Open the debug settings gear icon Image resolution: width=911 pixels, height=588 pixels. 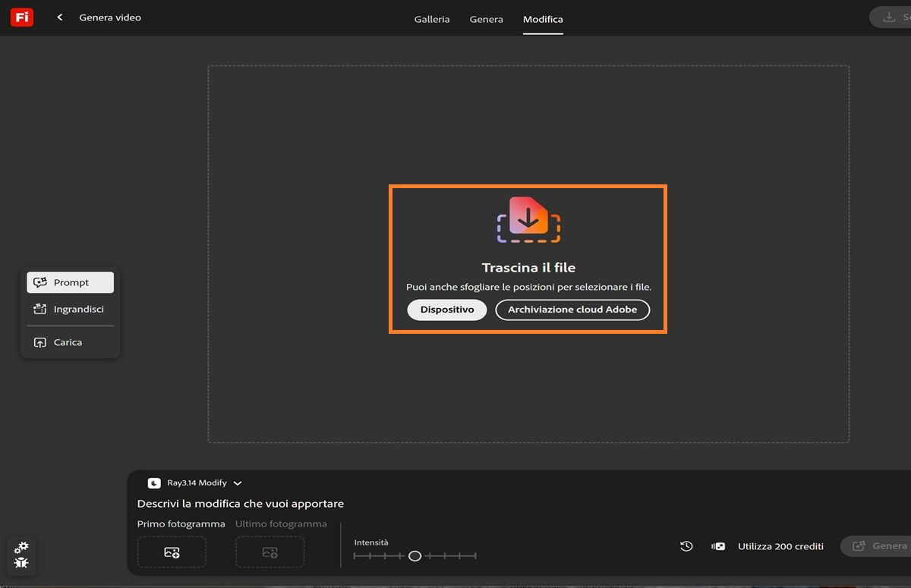pos(21,547)
